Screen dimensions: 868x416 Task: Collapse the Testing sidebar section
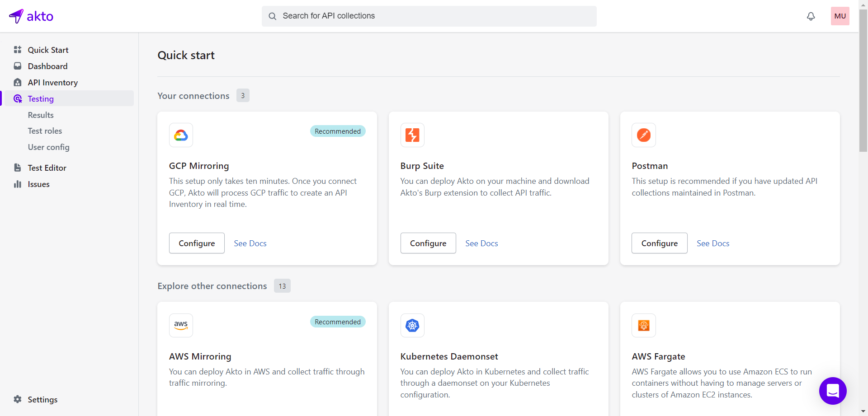point(41,99)
